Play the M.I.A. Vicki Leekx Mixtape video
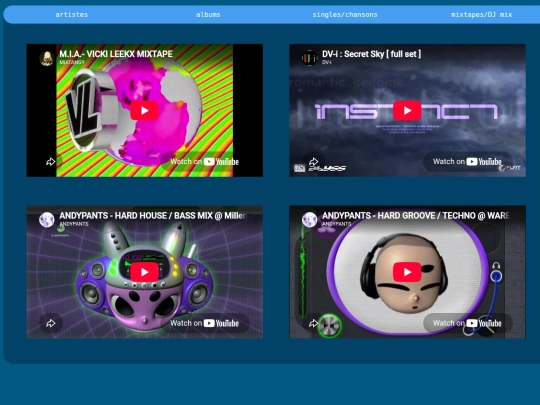The width and height of the screenshot is (540, 405). pyautogui.click(x=144, y=111)
